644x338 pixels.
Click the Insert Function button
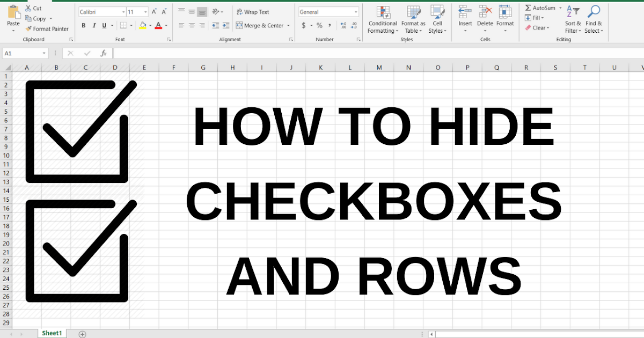pyautogui.click(x=102, y=53)
